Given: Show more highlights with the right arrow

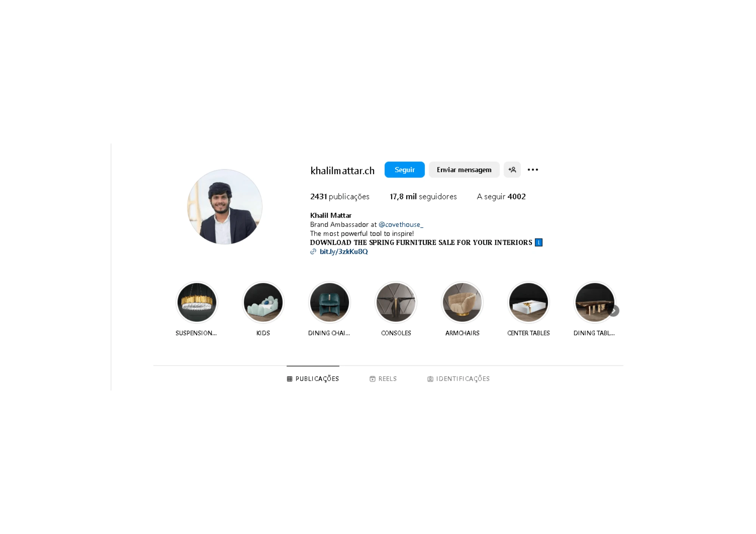Looking at the screenshot, I should click(613, 310).
